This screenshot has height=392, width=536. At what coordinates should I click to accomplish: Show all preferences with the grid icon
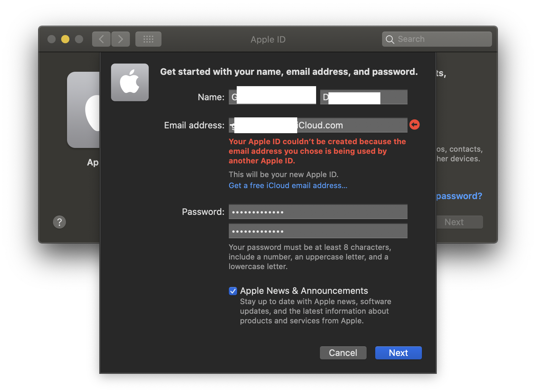coord(148,39)
